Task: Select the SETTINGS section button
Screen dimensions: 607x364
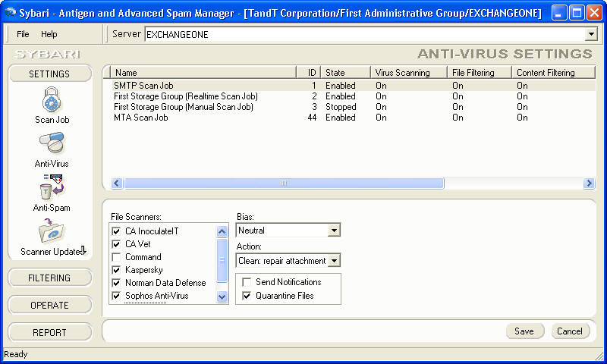Action: [x=49, y=74]
